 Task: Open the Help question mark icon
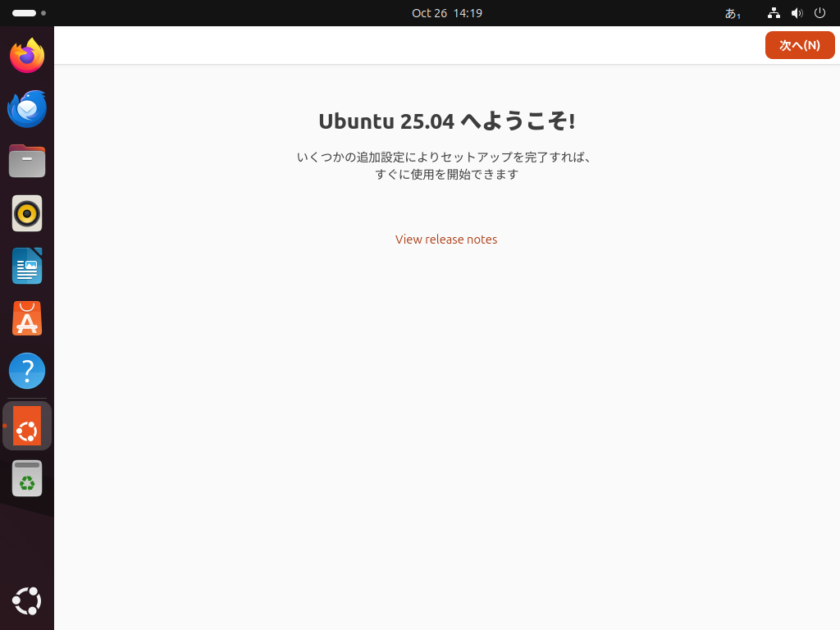click(x=27, y=371)
